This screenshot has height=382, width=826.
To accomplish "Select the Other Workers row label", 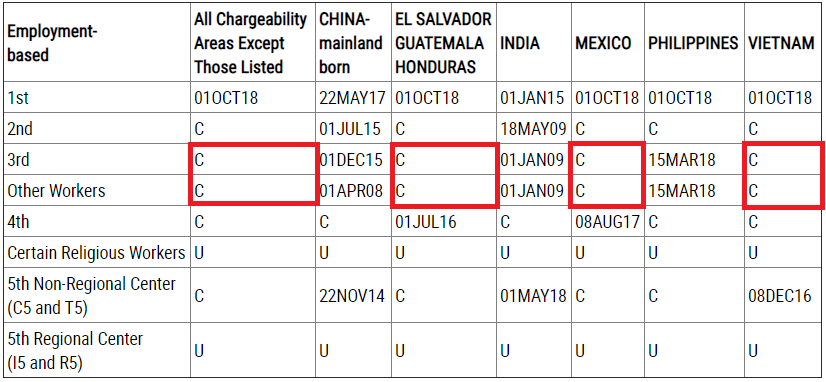I will 56,190.
